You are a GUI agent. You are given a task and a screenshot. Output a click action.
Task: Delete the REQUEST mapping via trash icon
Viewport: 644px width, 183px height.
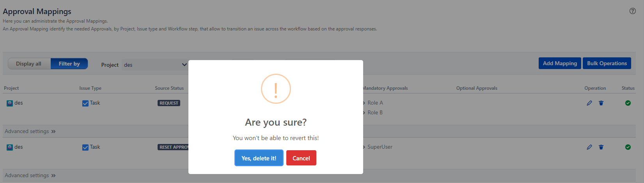click(x=601, y=103)
